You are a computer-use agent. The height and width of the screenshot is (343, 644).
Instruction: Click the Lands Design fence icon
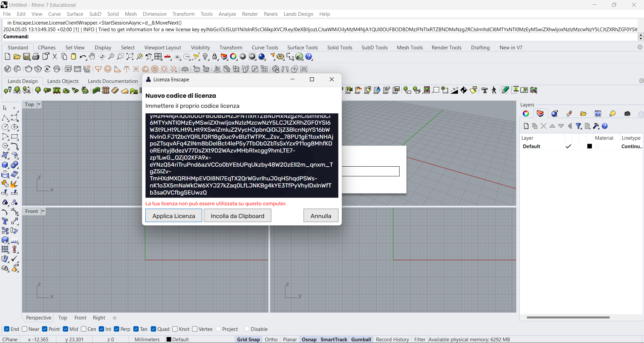pos(106,90)
